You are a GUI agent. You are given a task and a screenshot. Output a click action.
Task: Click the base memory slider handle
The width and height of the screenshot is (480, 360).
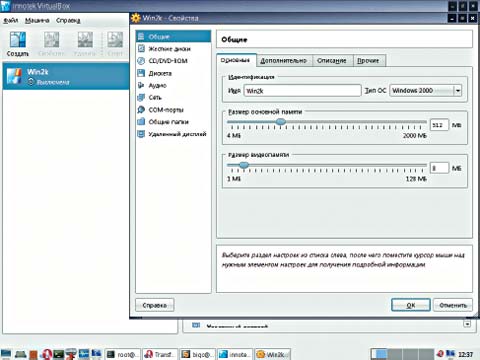pyautogui.click(x=281, y=122)
